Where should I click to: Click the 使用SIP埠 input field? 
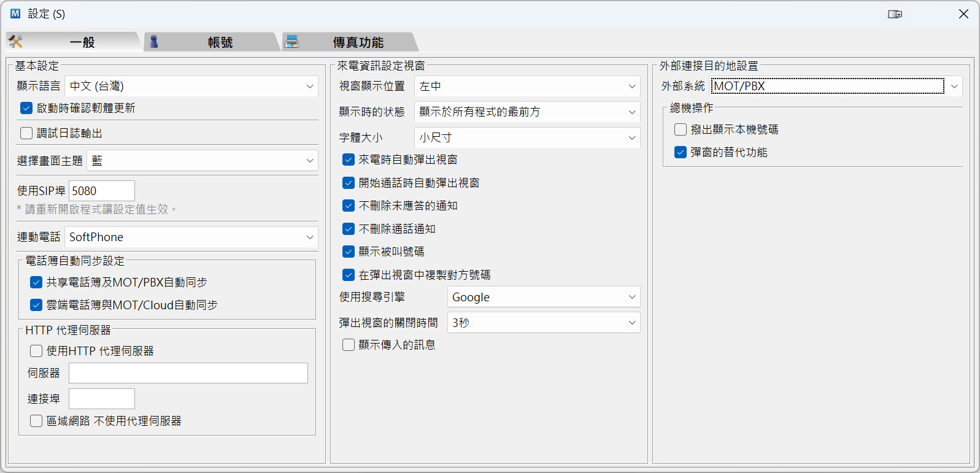click(x=101, y=191)
